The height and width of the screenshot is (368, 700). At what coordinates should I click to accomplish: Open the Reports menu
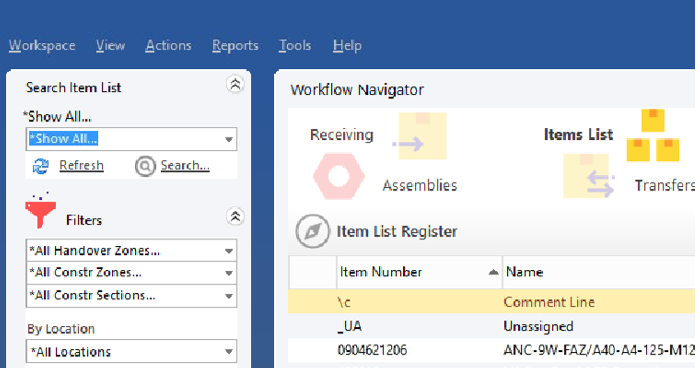point(235,46)
